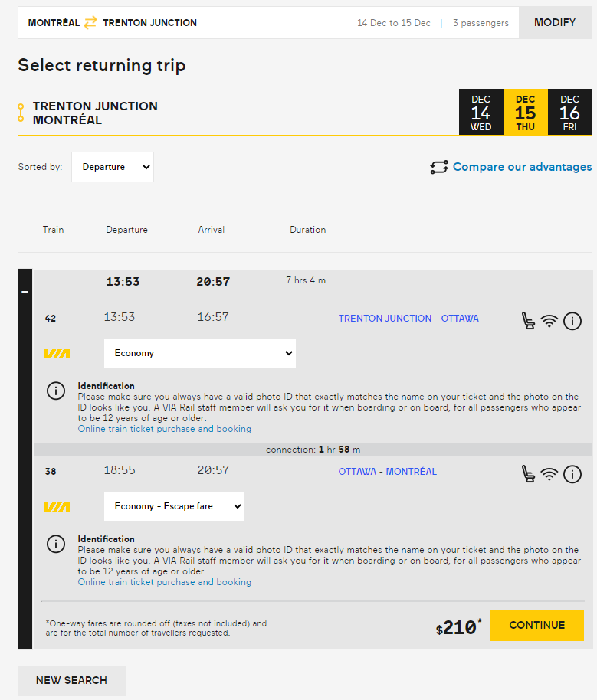Open the Economy class dropdown for train 42
597x700 pixels.
[200, 353]
